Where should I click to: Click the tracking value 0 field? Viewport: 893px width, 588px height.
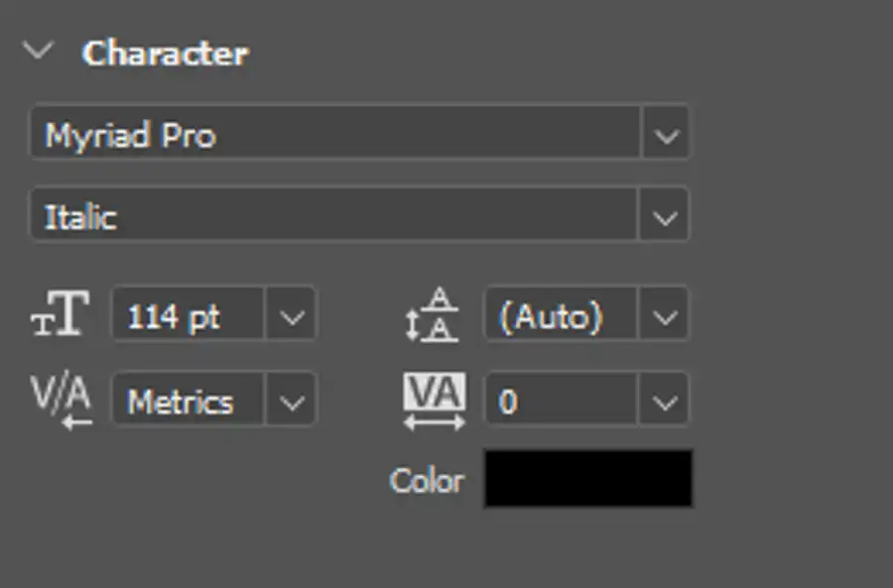[x=561, y=399]
